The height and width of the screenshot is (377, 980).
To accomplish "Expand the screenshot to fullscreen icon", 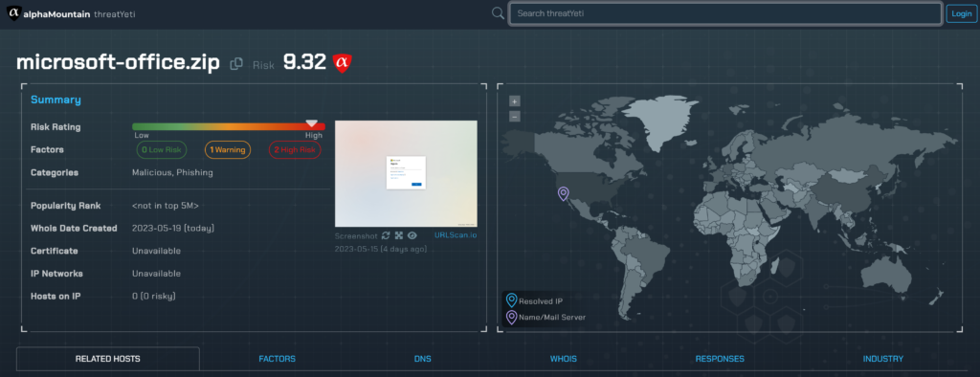I will 399,235.
